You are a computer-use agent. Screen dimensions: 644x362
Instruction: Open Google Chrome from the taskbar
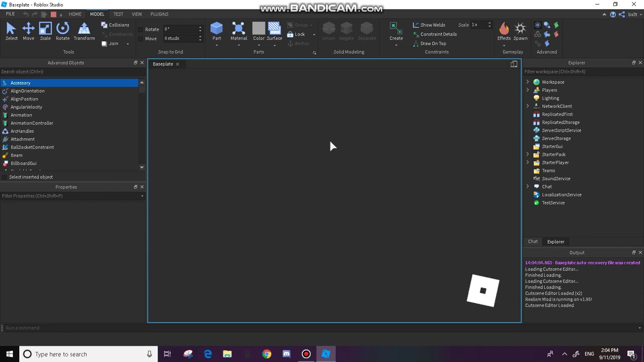click(267, 354)
